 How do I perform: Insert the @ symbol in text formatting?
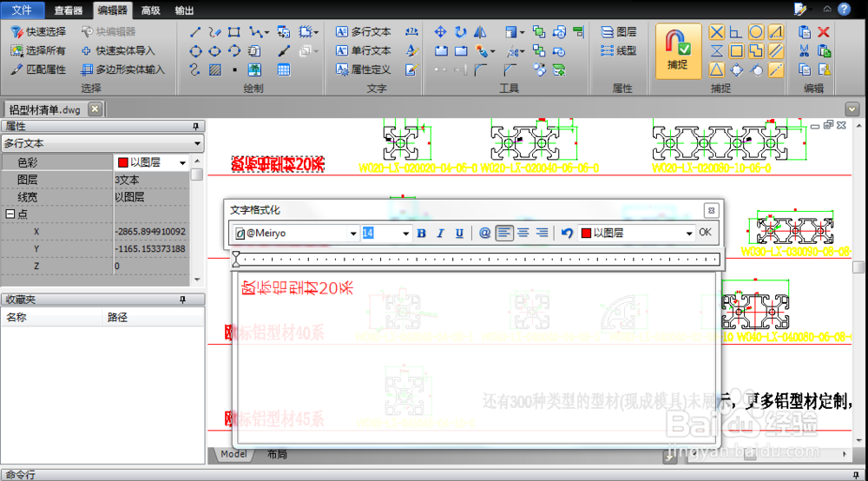484,233
